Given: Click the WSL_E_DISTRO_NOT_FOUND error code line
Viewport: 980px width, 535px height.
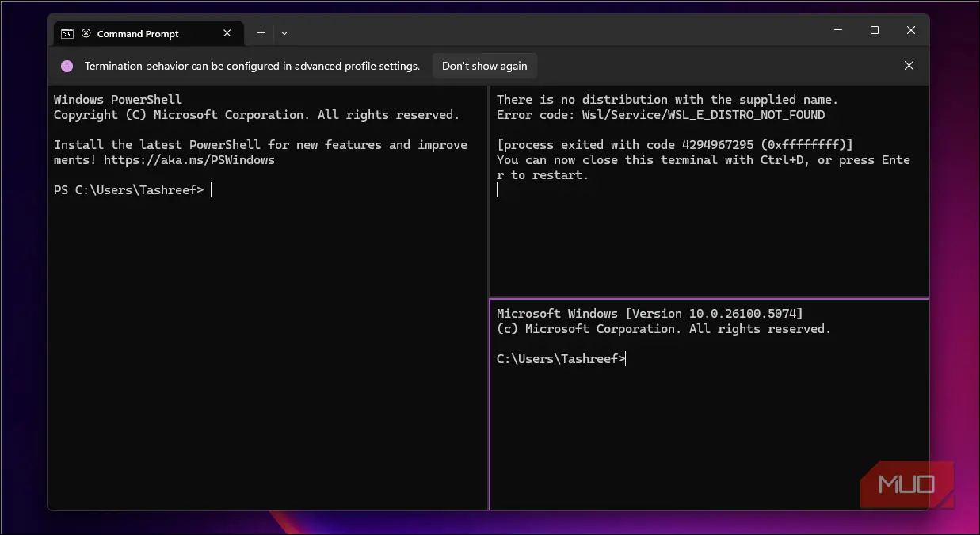Looking at the screenshot, I should [661, 115].
